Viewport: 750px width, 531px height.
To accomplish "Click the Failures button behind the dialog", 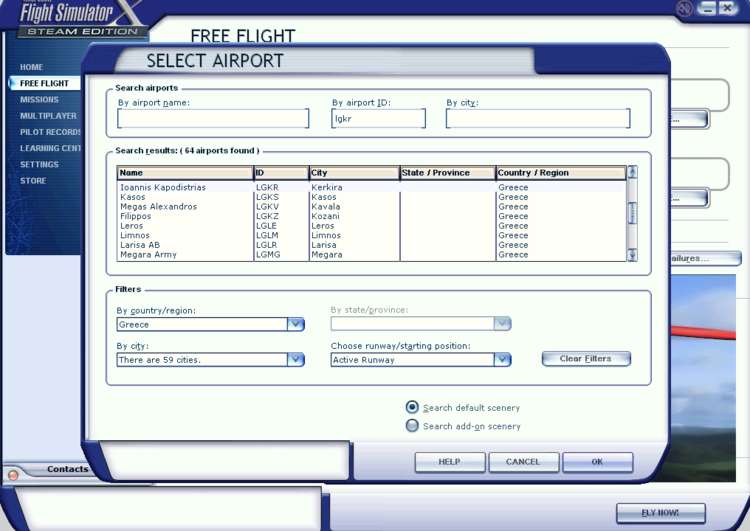I will tap(705, 258).
